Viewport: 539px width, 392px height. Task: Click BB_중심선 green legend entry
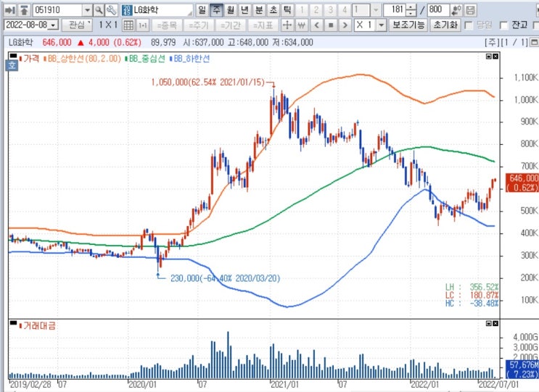[x=145, y=59]
